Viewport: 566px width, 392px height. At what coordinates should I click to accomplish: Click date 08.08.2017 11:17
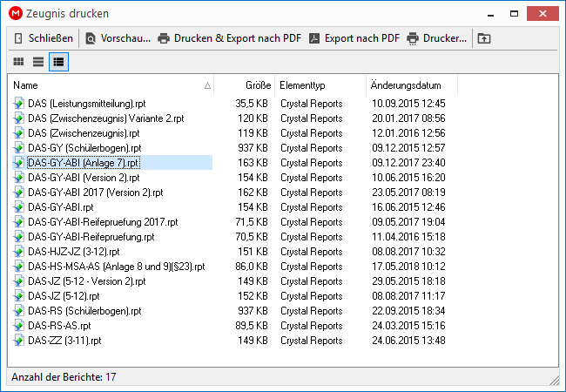408,296
